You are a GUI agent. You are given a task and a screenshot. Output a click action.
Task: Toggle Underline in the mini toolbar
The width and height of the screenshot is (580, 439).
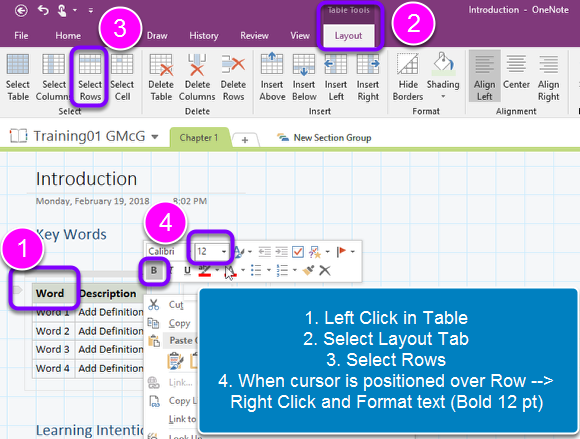pyautogui.click(x=187, y=271)
